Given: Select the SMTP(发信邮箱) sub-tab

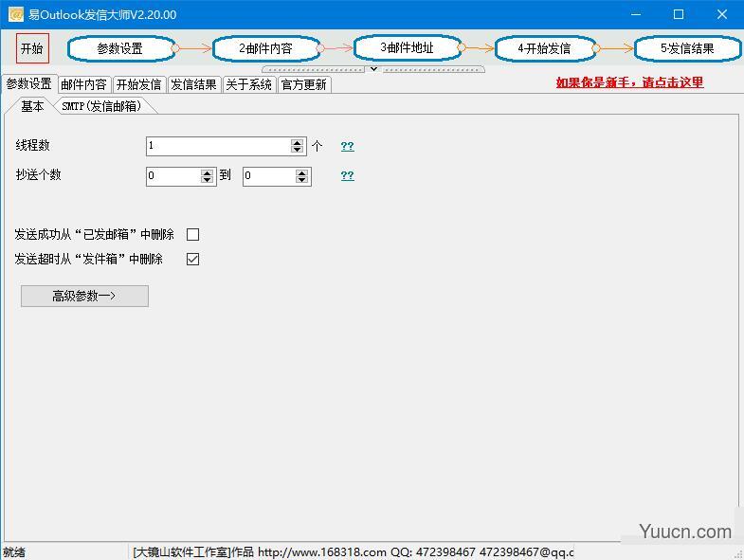Looking at the screenshot, I should pos(101,106).
